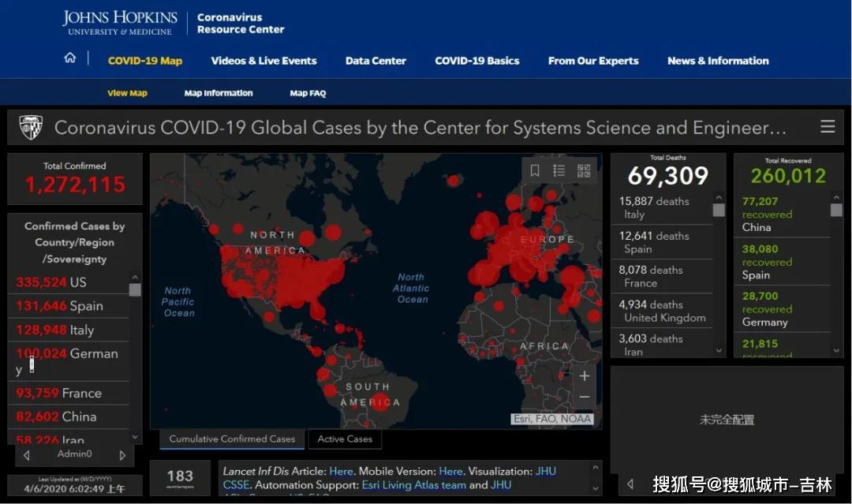Switch to Active Cases tab
The image size is (852, 504).
(x=345, y=439)
